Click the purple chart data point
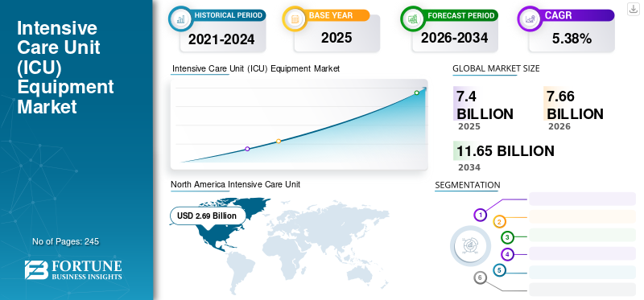Viewport: 644px width, 300px height. pyautogui.click(x=247, y=149)
